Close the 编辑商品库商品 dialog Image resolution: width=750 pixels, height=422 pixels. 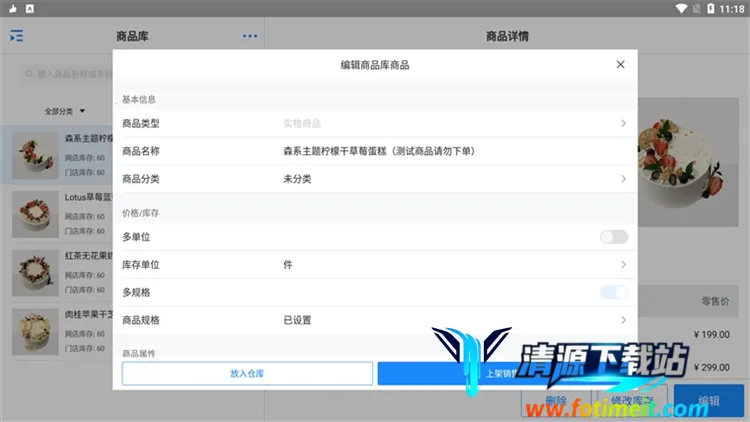(x=620, y=65)
